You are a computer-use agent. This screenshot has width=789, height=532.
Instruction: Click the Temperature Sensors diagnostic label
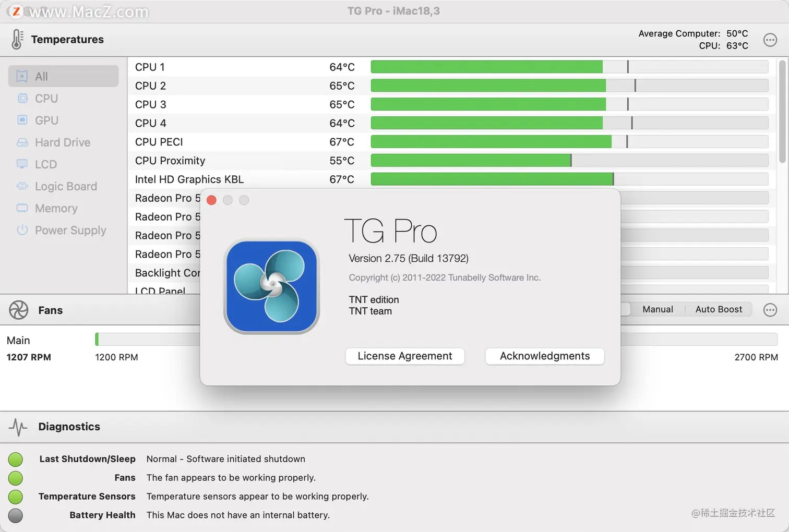87,497
